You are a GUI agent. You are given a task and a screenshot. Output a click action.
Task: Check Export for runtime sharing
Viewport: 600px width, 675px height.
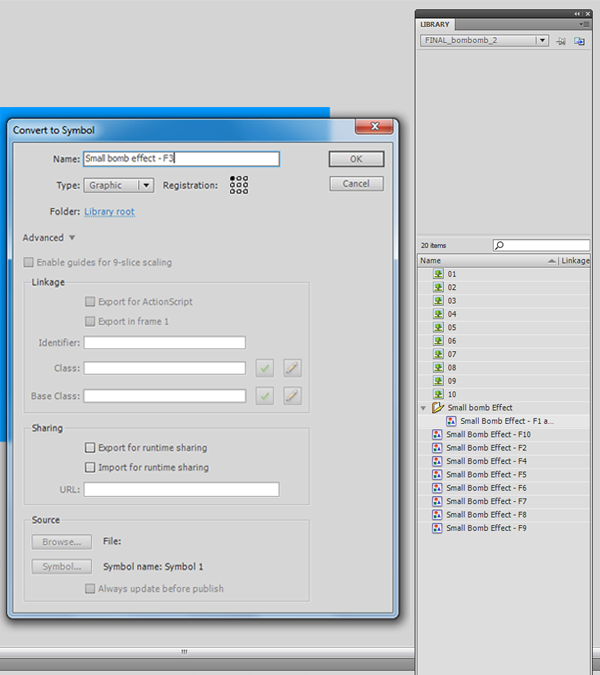(90, 448)
